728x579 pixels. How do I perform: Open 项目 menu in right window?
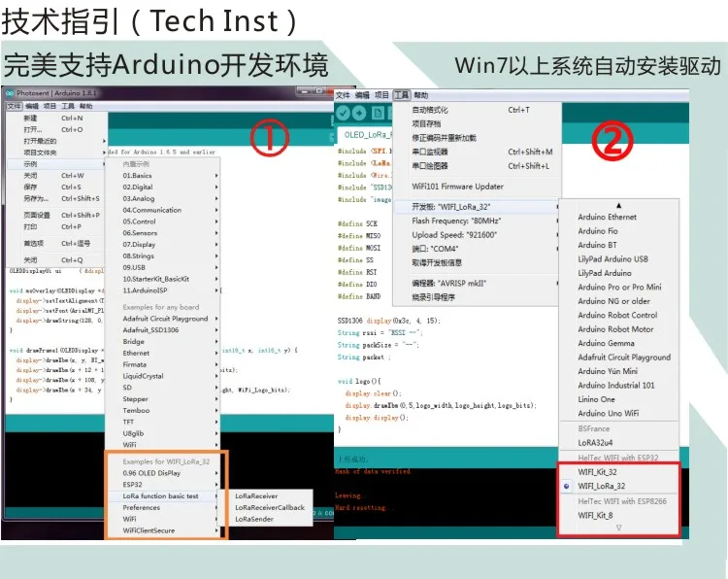[381, 95]
